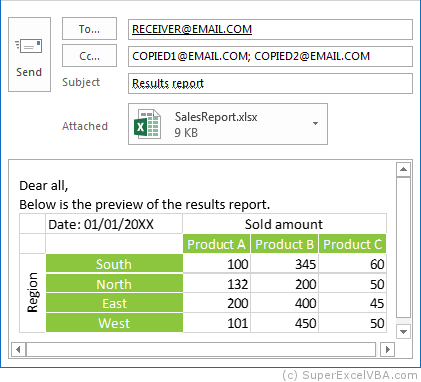Open the To... address book button
The image size is (421, 382).
click(89, 29)
